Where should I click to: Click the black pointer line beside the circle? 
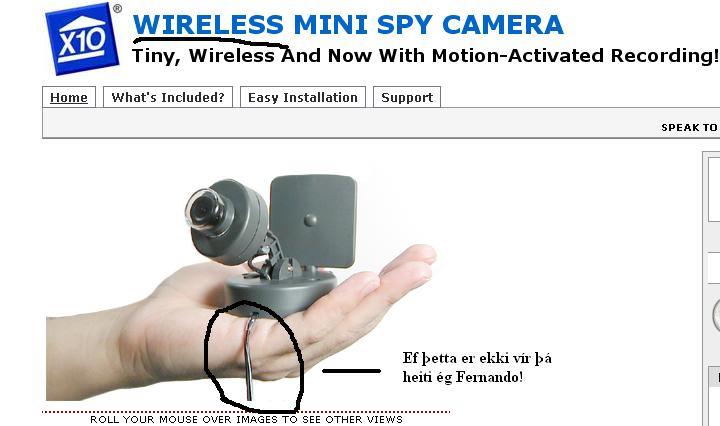[352, 370]
